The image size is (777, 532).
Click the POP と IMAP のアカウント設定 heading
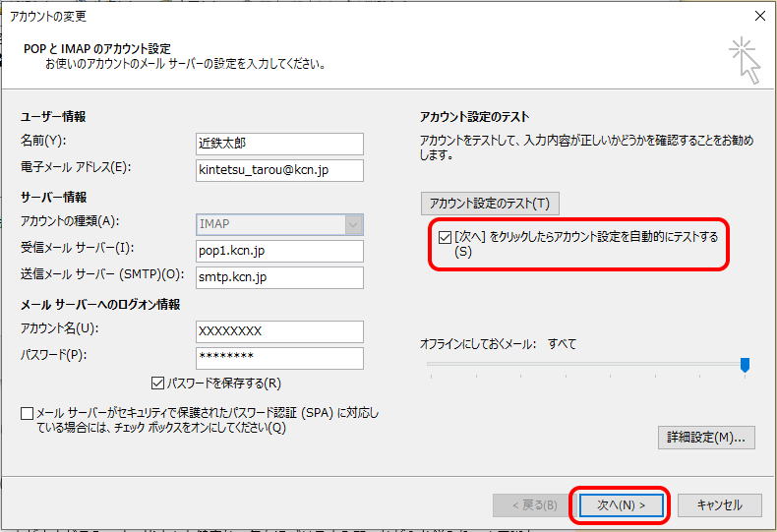point(97,49)
